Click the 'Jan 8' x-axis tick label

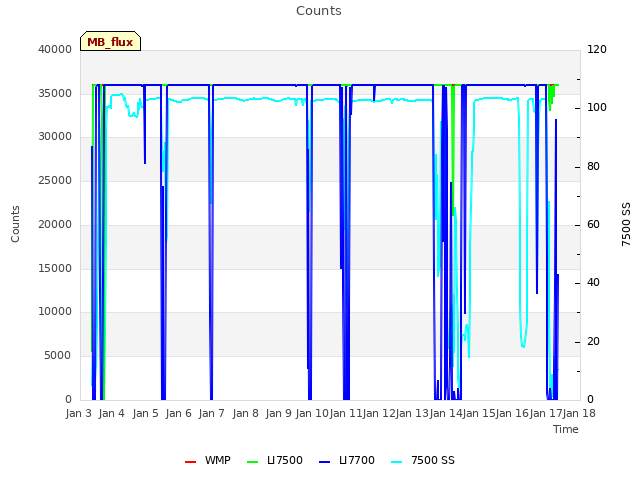tap(245, 413)
